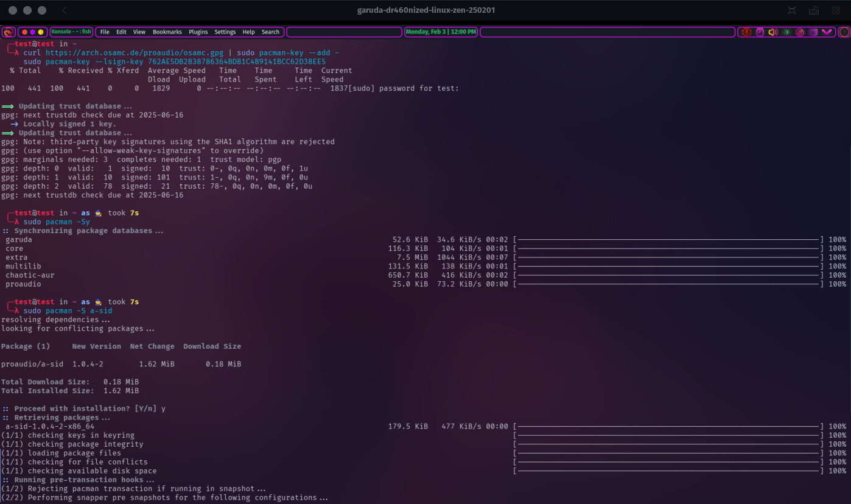Screen dimensions: 851x504
Task: Click the a-sid-1.0.4-2-x86_64 download progress bar
Action: [x=668, y=426]
